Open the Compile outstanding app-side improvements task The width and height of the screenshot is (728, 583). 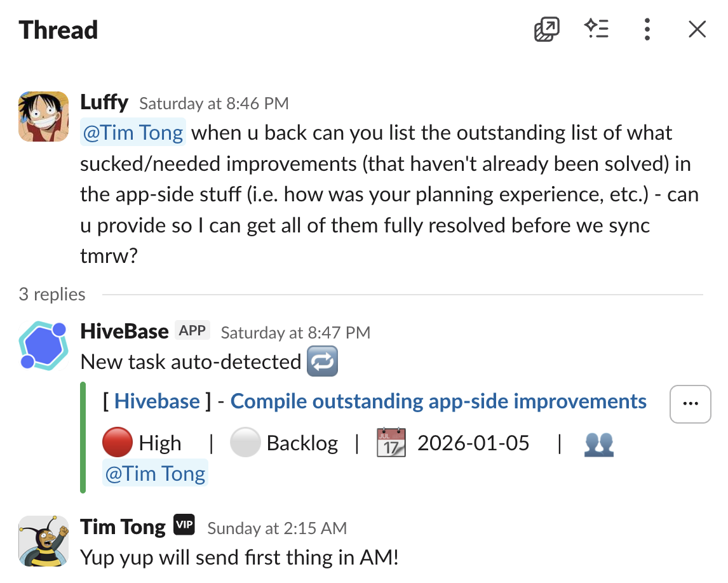[438, 401]
